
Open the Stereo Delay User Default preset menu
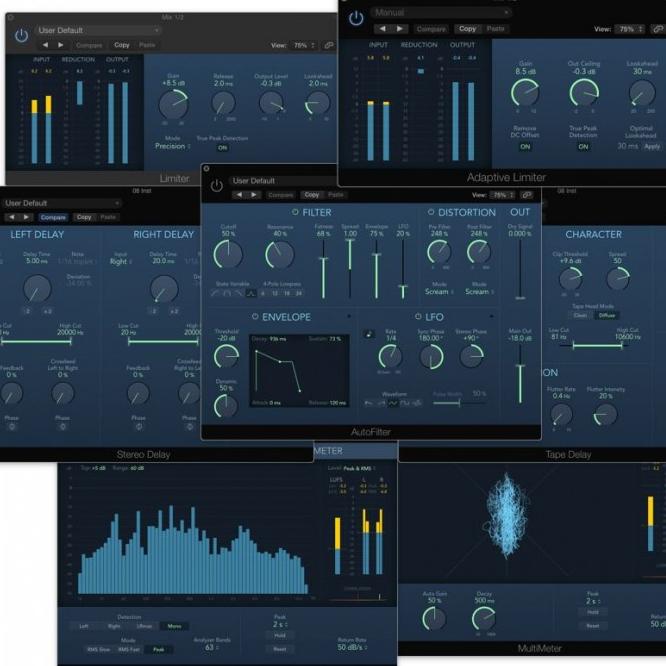click(x=62, y=203)
